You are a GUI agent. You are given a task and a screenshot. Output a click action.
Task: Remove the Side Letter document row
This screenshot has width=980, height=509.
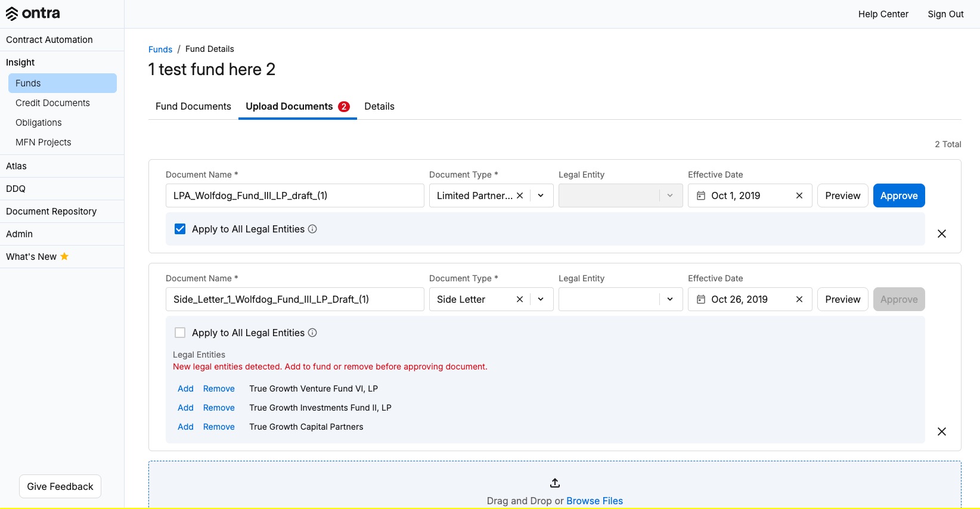pos(942,432)
